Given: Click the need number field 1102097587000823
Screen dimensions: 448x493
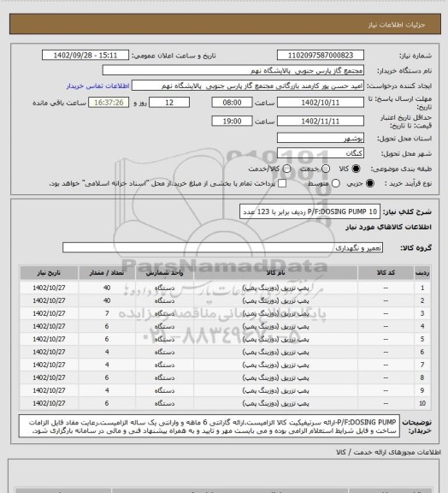Looking at the screenshot, I should [x=321, y=55].
